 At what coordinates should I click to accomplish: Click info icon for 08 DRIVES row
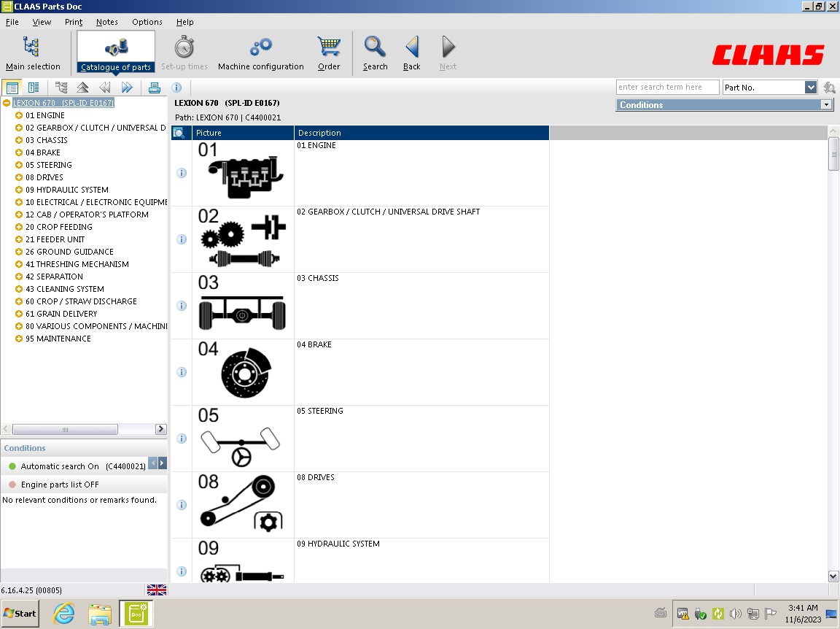click(182, 505)
